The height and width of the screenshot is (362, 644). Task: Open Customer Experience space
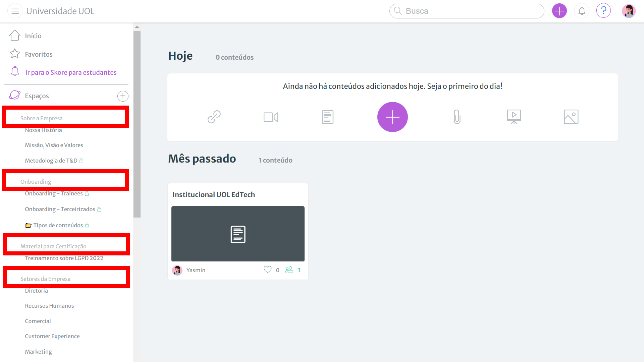tap(52, 336)
